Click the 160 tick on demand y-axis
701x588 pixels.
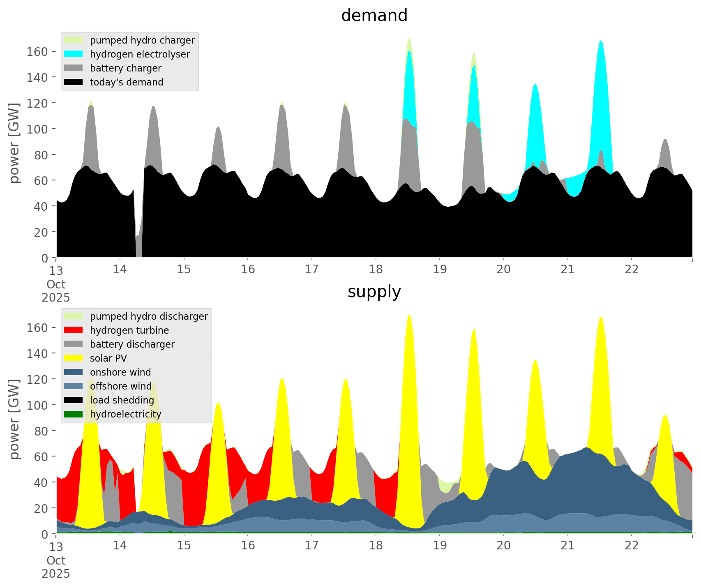point(37,52)
